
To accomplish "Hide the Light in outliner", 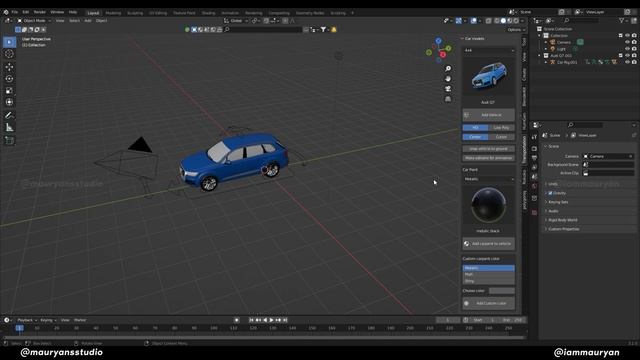I will click(x=627, y=49).
